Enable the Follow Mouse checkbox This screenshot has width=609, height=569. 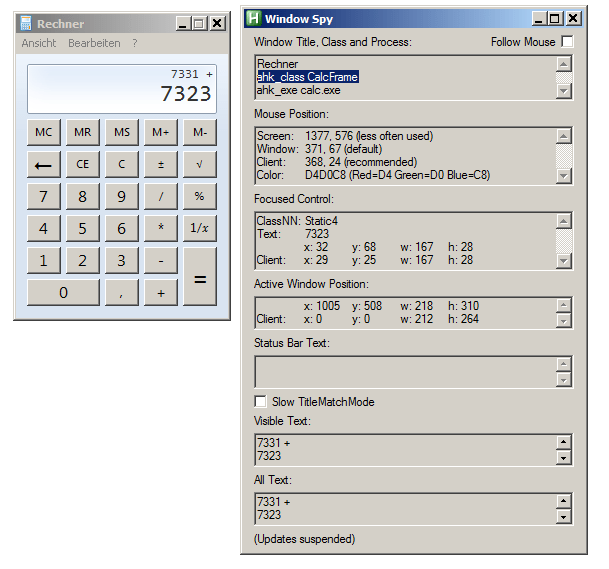click(567, 42)
